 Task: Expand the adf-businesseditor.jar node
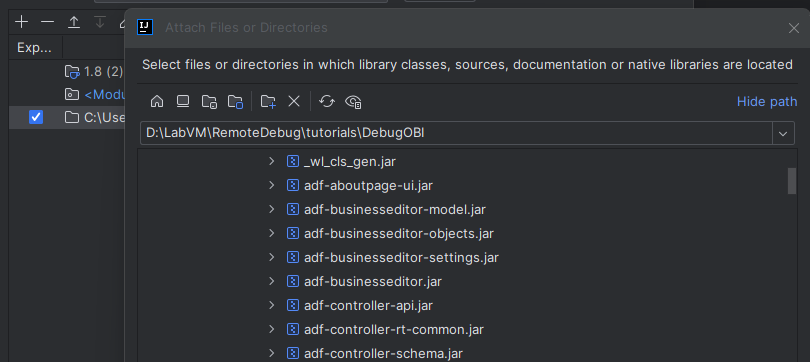tap(271, 281)
